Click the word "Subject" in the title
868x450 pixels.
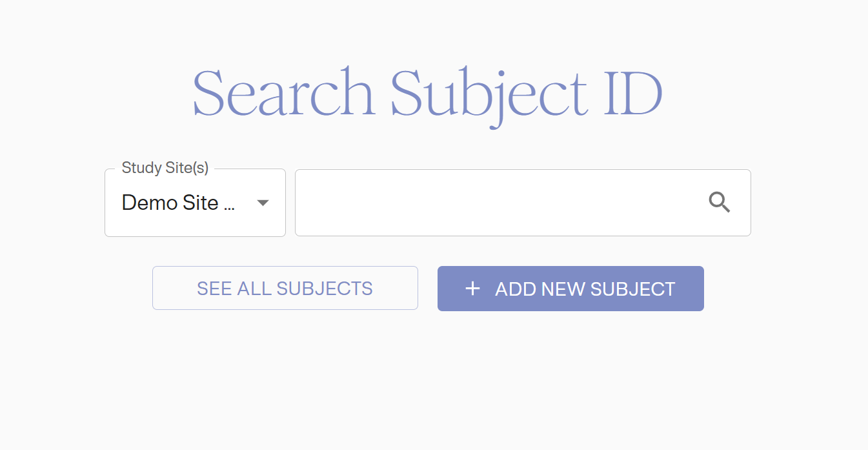(x=489, y=94)
